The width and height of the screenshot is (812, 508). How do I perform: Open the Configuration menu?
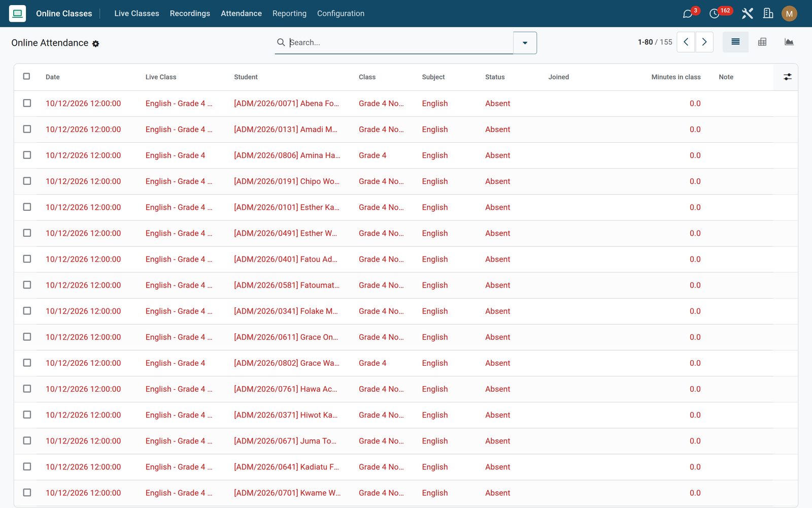coord(341,13)
